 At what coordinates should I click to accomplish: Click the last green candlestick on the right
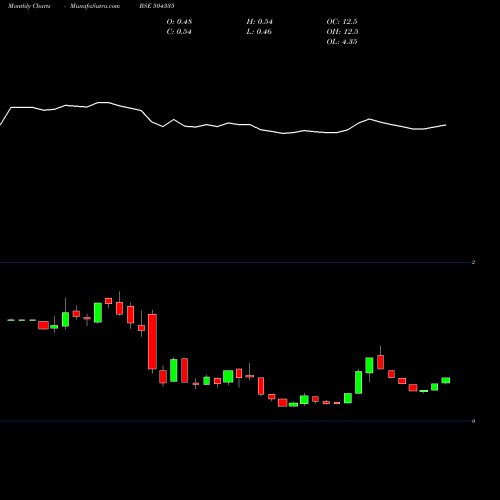(446, 380)
